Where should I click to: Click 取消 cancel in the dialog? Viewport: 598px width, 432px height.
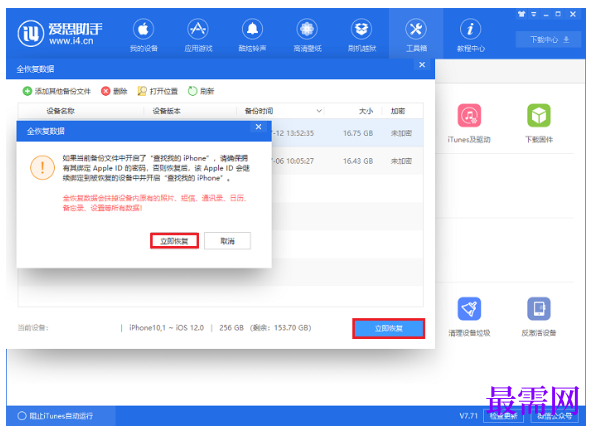click(x=227, y=241)
